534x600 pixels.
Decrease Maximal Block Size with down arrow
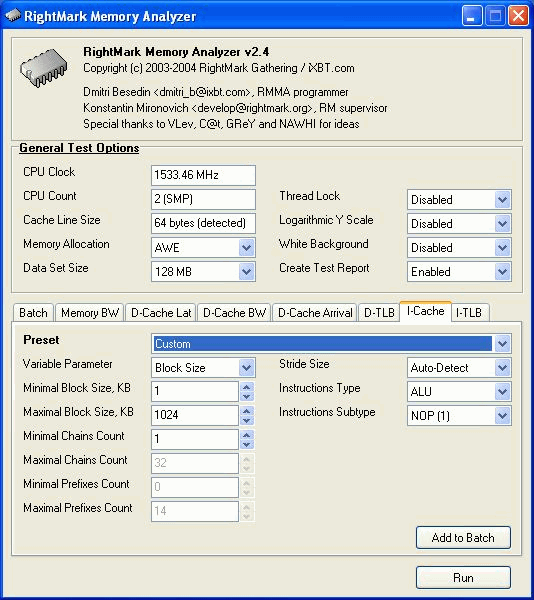(247, 421)
